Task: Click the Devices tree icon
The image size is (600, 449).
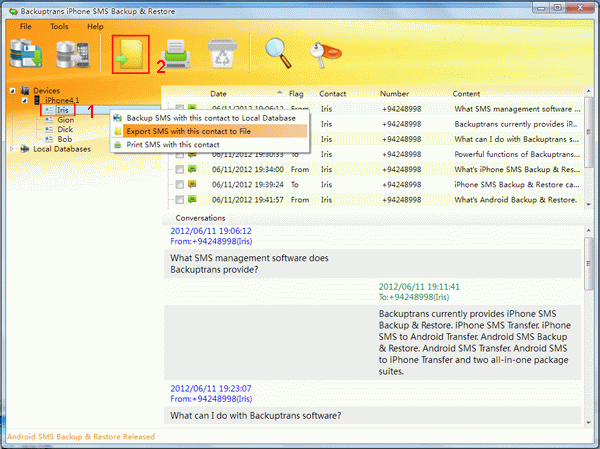Action: click(25, 90)
